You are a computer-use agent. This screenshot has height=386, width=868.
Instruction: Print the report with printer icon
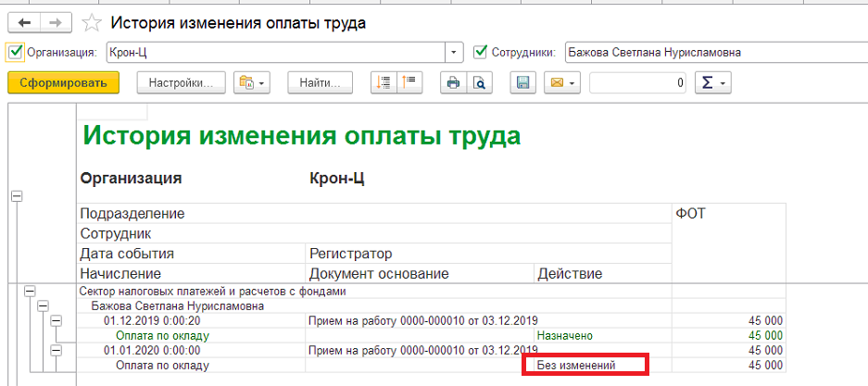[453, 82]
